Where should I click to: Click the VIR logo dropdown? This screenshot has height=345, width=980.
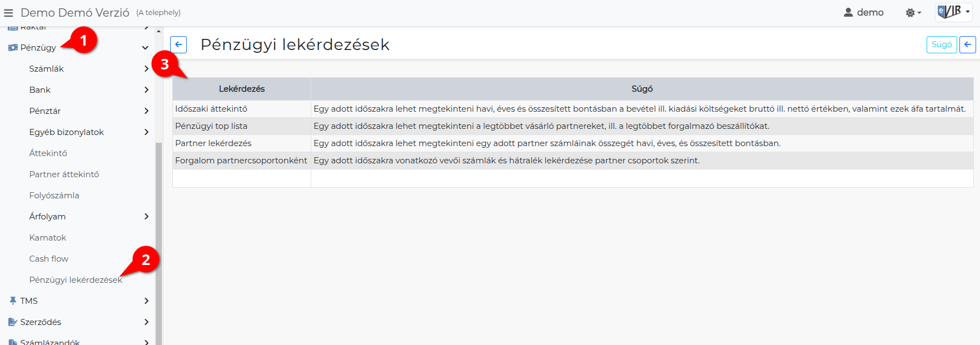[953, 12]
